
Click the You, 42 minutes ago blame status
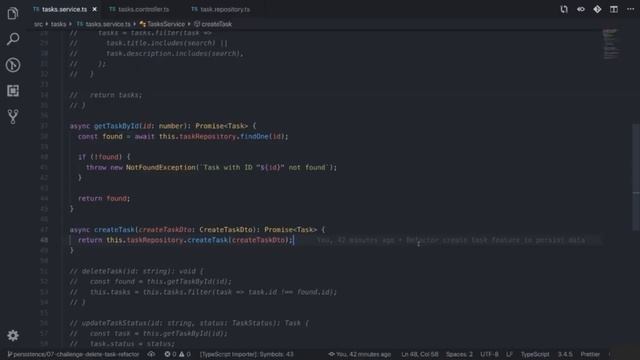(360, 354)
